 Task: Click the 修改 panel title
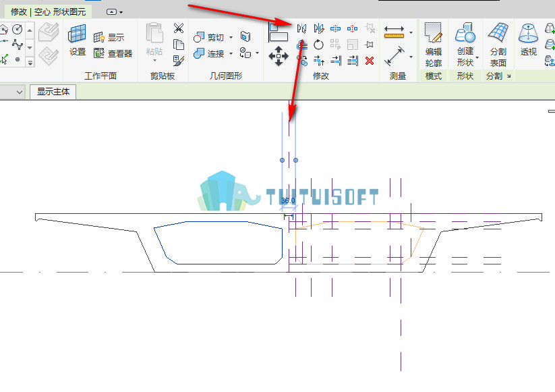(321, 76)
